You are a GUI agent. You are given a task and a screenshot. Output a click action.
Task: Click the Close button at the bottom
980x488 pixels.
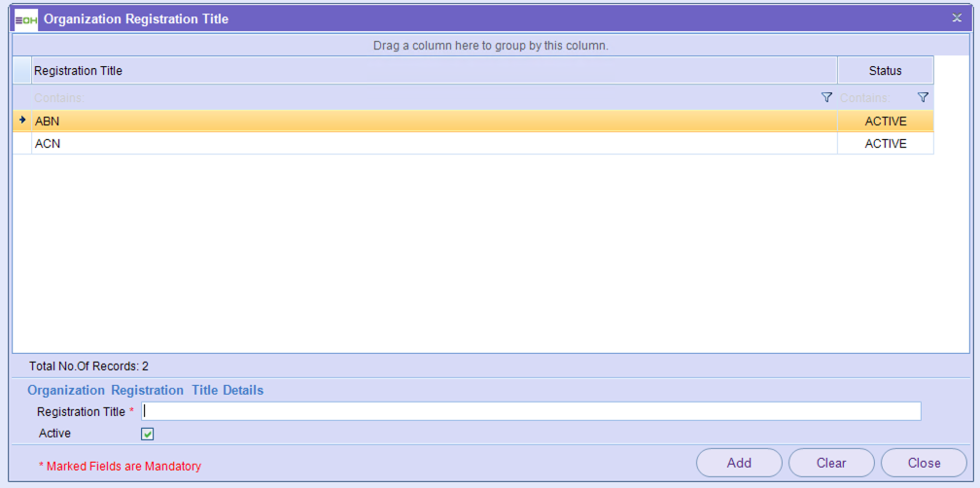tap(924, 463)
